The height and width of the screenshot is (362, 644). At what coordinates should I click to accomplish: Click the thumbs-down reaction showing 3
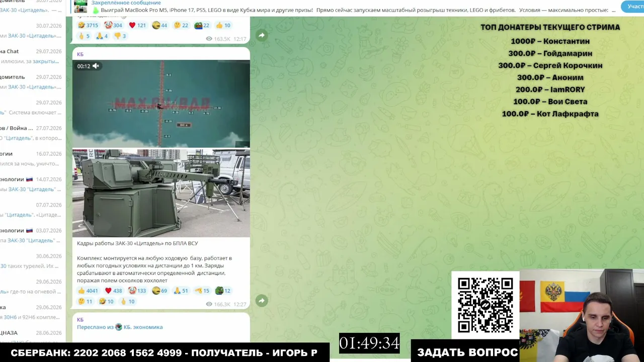120,36
